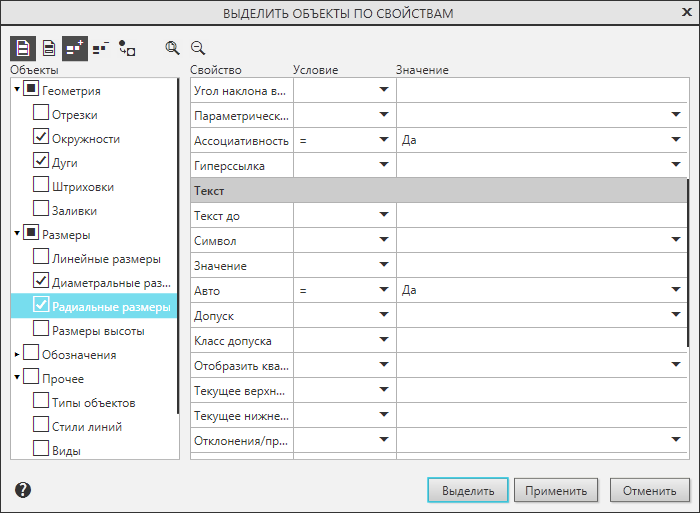Viewport: 700px width, 513px height.
Task: Click the zoom out magnifier icon
Action: pyautogui.click(x=197, y=47)
